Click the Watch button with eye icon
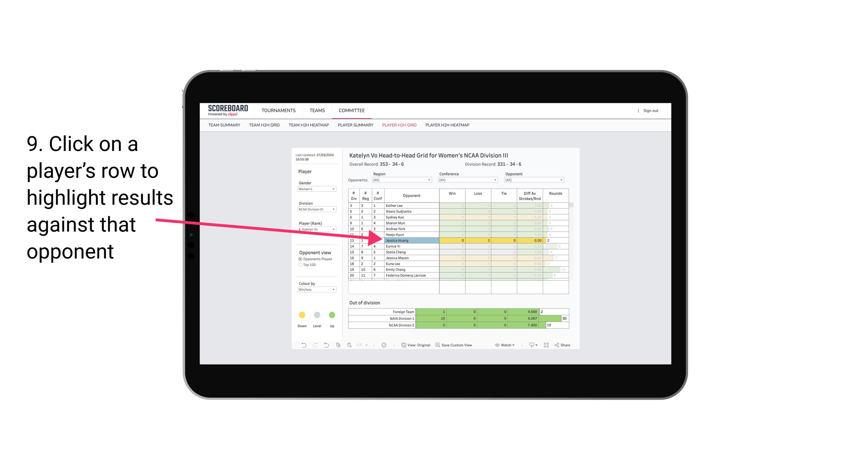The width and height of the screenshot is (868, 467). click(505, 346)
